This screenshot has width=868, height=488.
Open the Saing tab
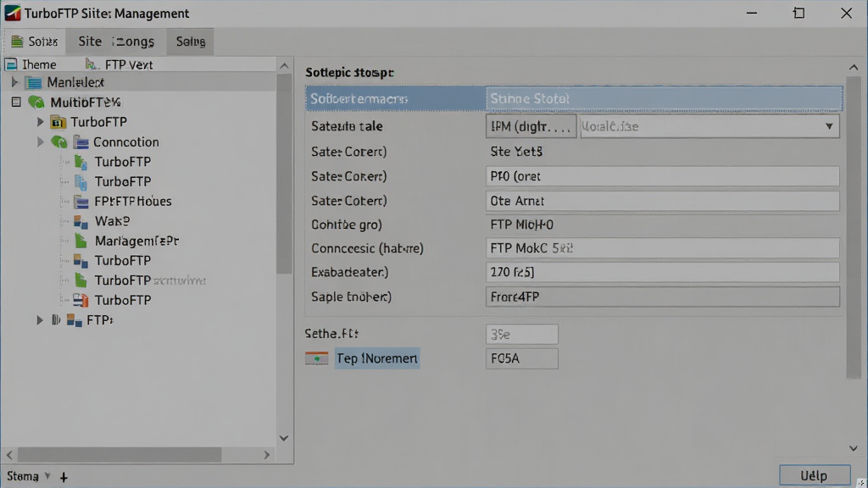[191, 42]
